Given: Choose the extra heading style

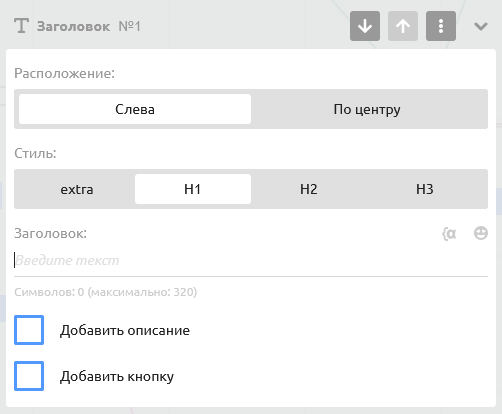Looking at the screenshot, I should click(x=77, y=189).
